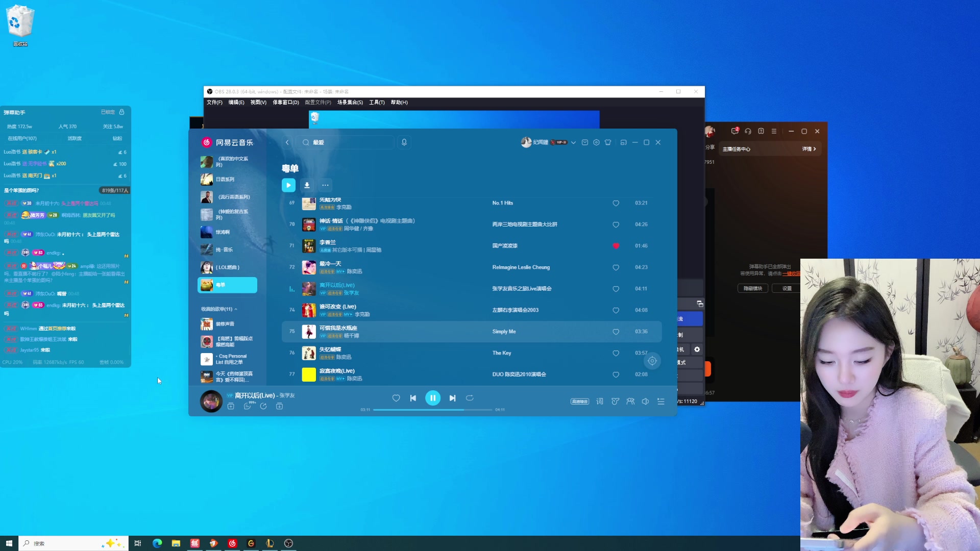Skip to the next track

[x=452, y=398]
